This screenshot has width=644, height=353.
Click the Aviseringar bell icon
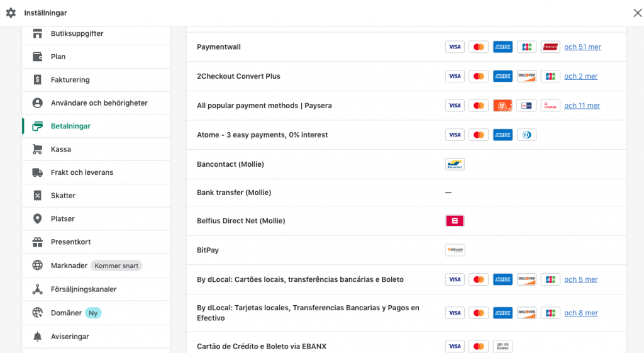pyautogui.click(x=37, y=337)
